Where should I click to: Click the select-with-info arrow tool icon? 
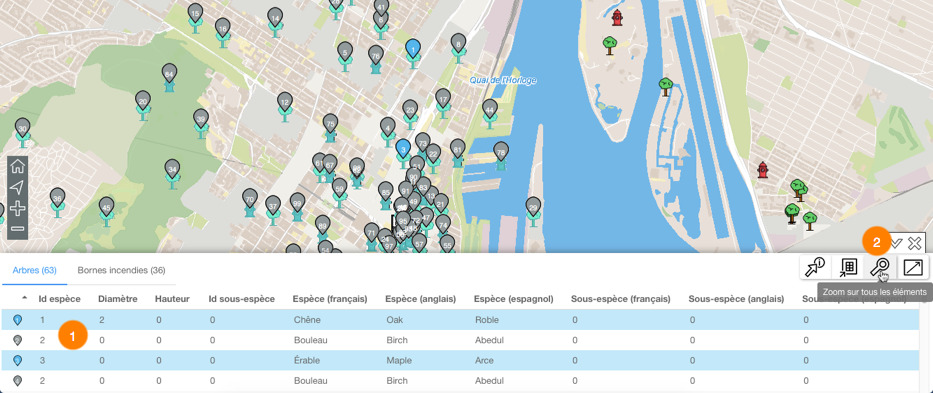815,267
